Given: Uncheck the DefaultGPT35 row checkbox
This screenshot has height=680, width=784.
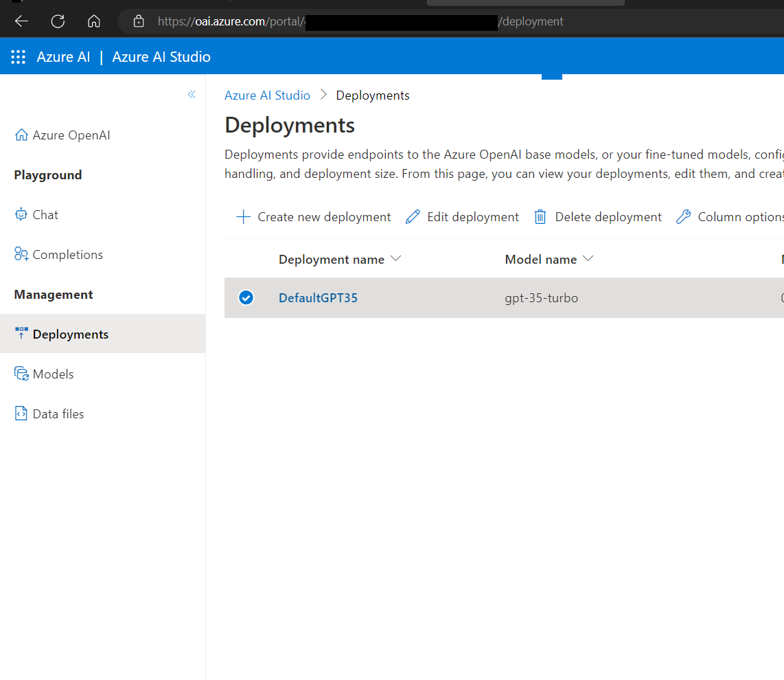Looking at the screenshot, I should 246,298.
